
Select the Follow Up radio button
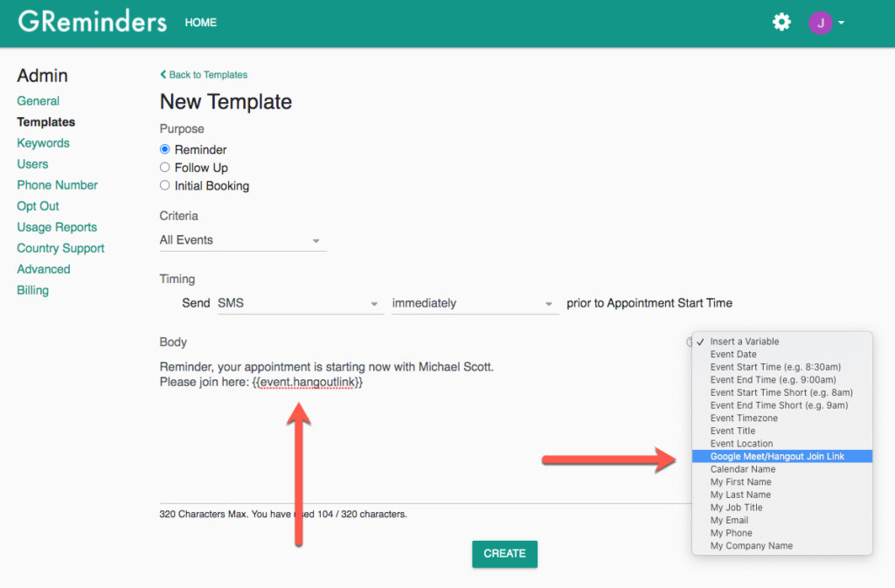pyautogui.click(x=164, y=168)
